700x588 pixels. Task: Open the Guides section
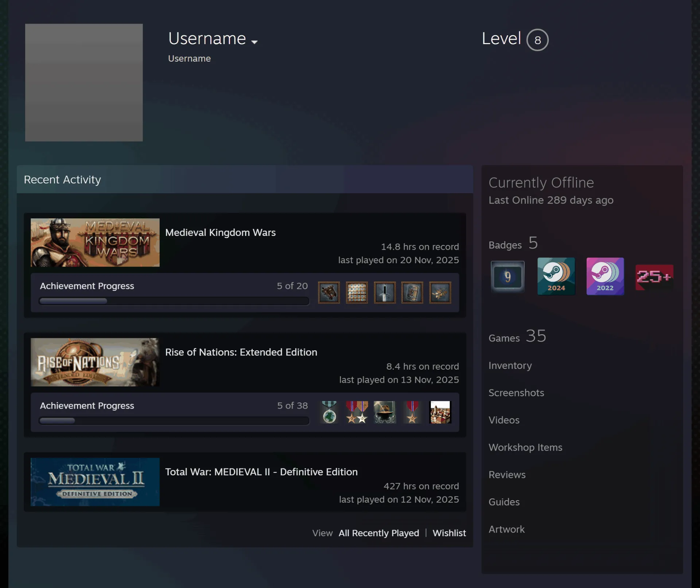click(x=504, y=502)
